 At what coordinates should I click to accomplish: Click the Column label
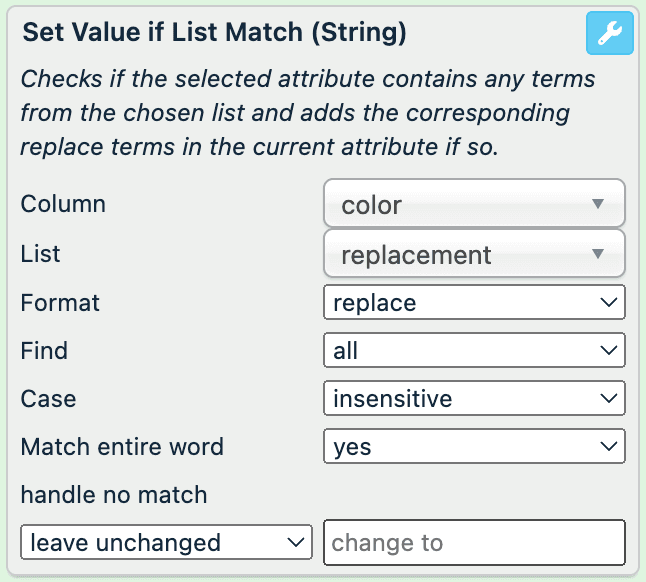tap(63, 204)
